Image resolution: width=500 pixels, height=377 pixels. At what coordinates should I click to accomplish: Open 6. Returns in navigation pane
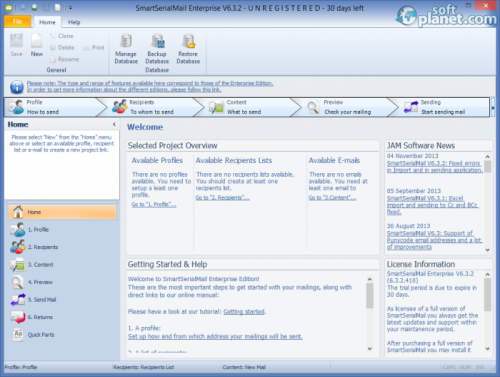point(62,317)
